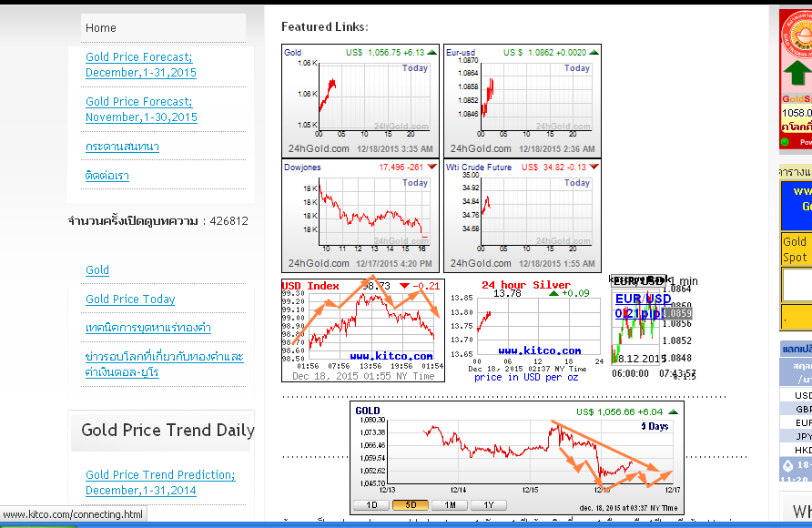Click the 12/17/2015 4:20 PM Dowjones timestamp
The height and width of the screenshot is (528, 812).
click(x=394, y=264)
